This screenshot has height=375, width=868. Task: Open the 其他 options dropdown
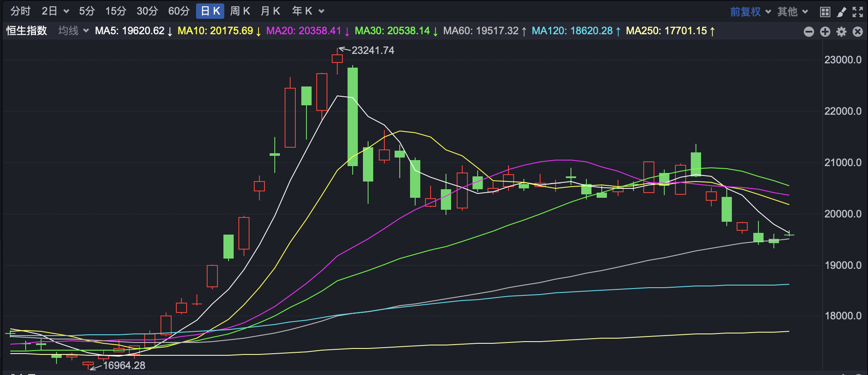pyautogui.click(x=793, y=12)
